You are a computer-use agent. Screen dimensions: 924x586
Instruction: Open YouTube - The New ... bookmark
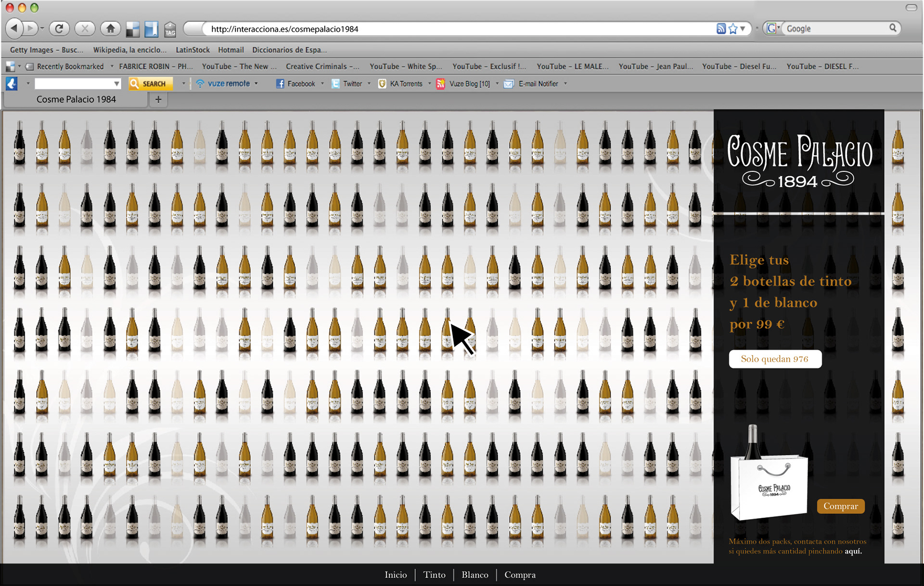(x=239, y=66)
